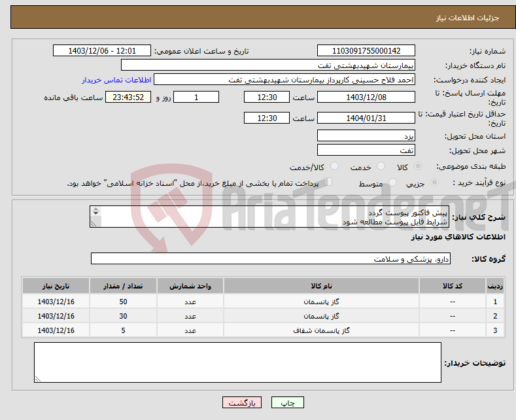The width and height of the screenshot is (516, 420).
Task: Click the remaining time 23:43:52 field
Action: (128, 97)
